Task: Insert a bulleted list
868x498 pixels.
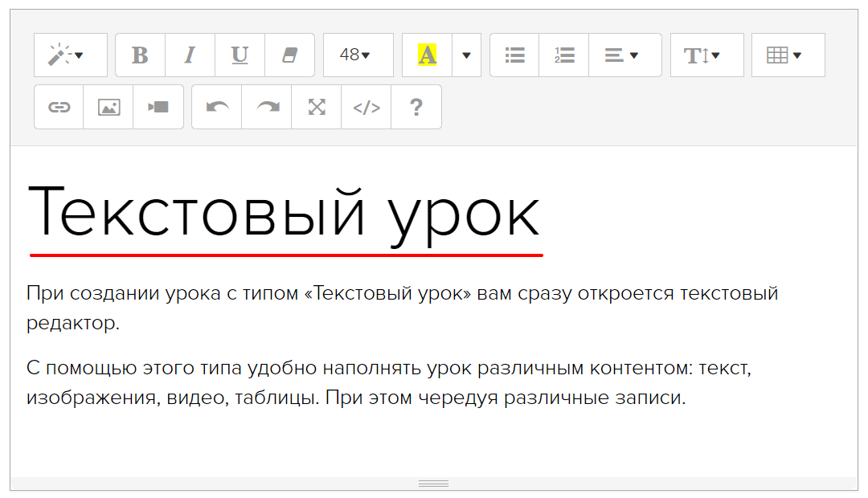Action: pyautogui.click(x=514, y=55)
